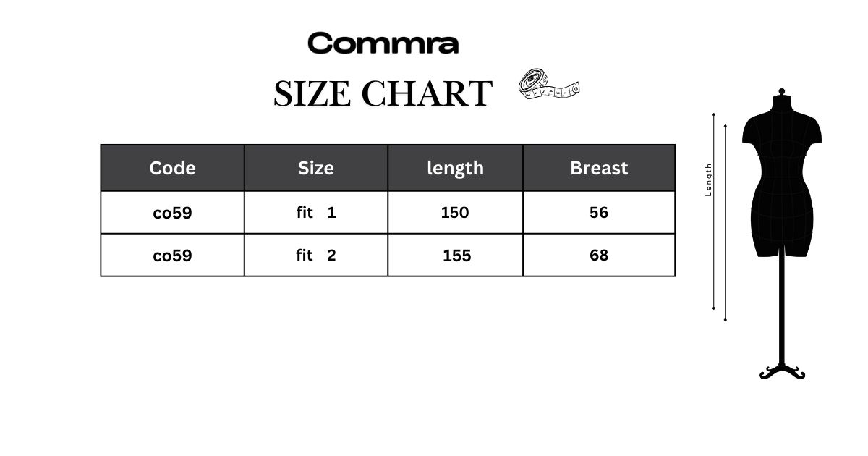
Task: Click the 150 length value
Action: pos(455,213)
